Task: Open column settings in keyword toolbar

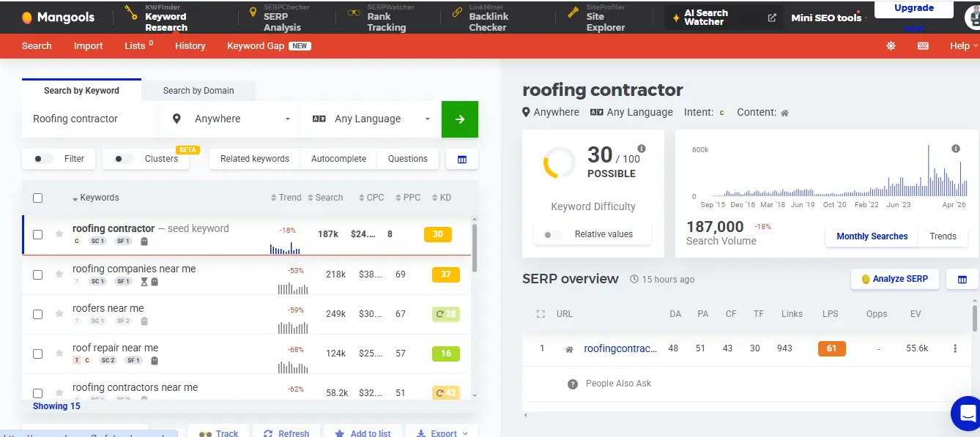Action: [x=462, y=159]
